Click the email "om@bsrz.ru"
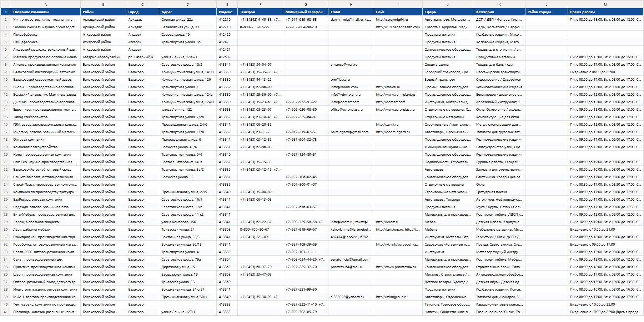Image resolution: width=644 pixels, height=322 pixels. coord(351,79)
